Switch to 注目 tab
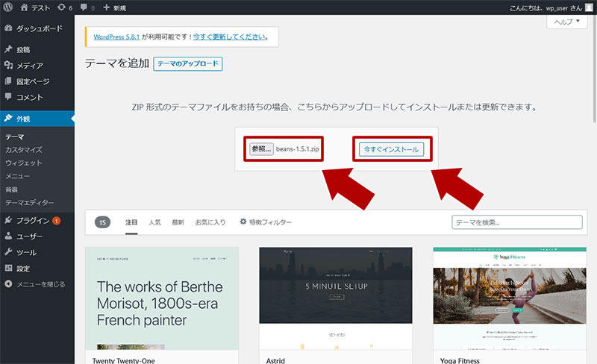The width and height of the screenshot is (597, 364). (131, 222)
